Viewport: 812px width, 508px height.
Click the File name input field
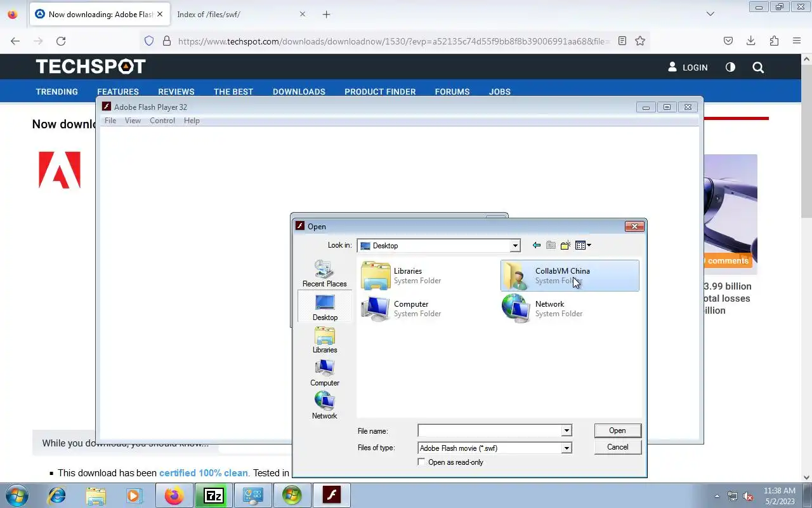pos(490,431)
